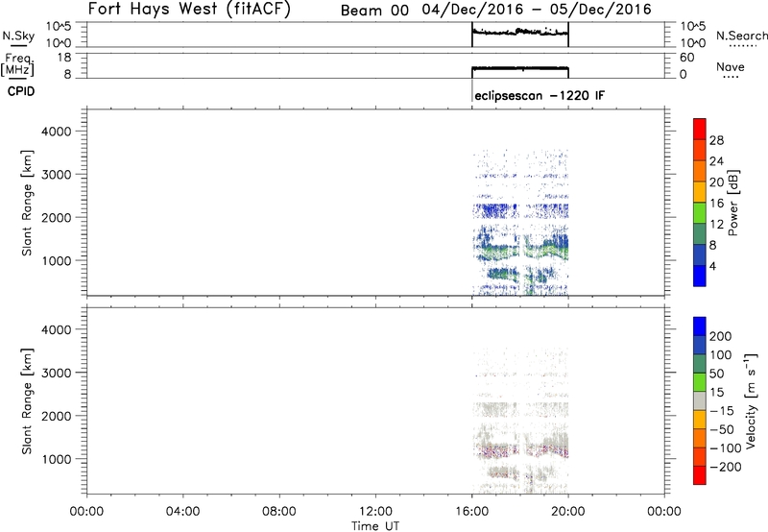Click the 'Freq. [MHz]' legend label

(x=18, y=64)
